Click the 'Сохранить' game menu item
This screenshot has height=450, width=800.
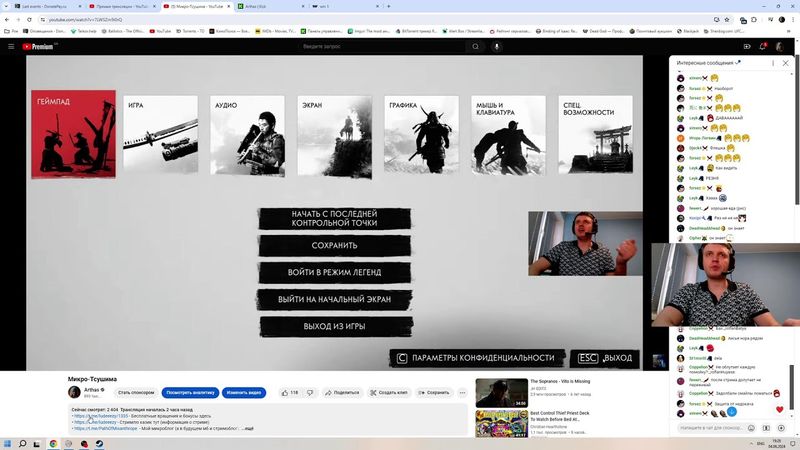[334, 245]
